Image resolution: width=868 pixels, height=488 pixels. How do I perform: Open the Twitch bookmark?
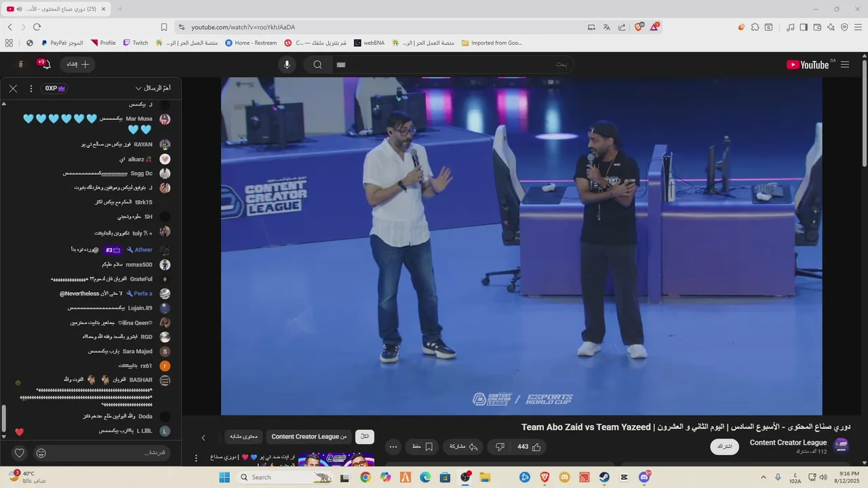point(136,43)
